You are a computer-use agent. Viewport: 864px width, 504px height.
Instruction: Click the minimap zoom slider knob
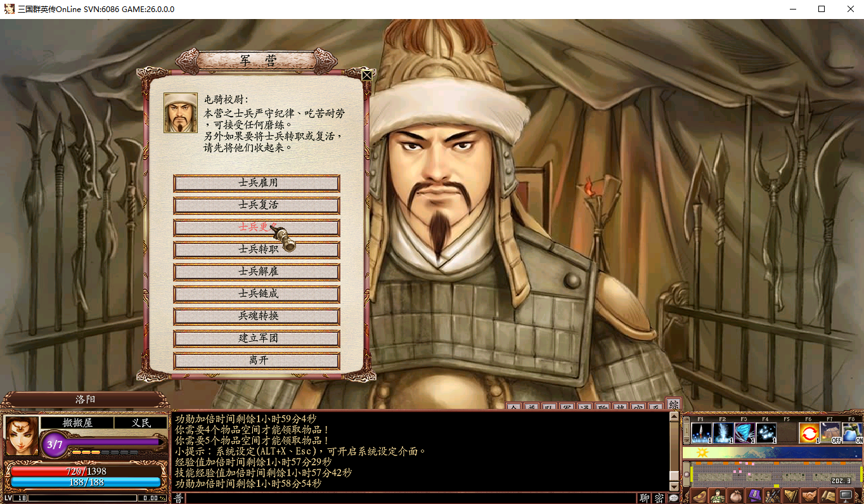[687, 474]
